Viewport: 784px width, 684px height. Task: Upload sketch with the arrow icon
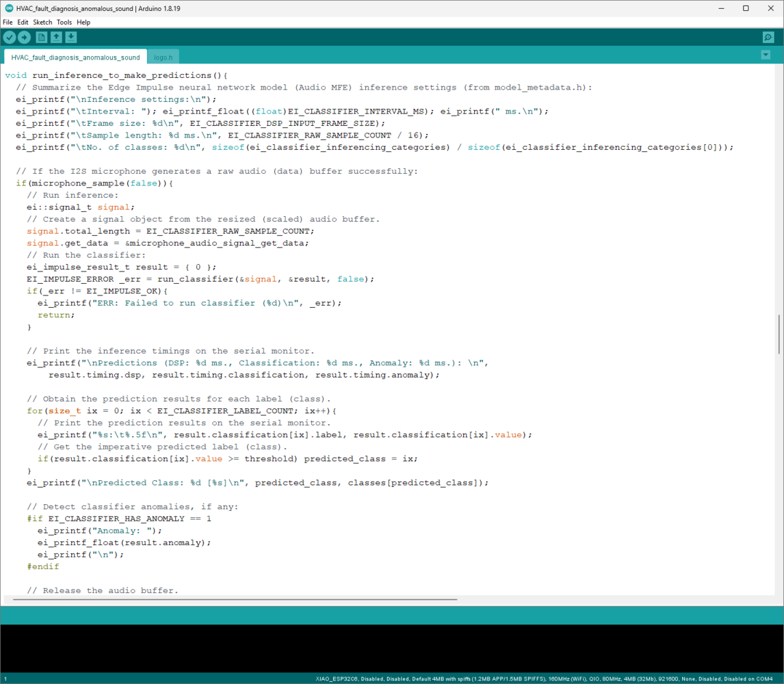point(24,38)
